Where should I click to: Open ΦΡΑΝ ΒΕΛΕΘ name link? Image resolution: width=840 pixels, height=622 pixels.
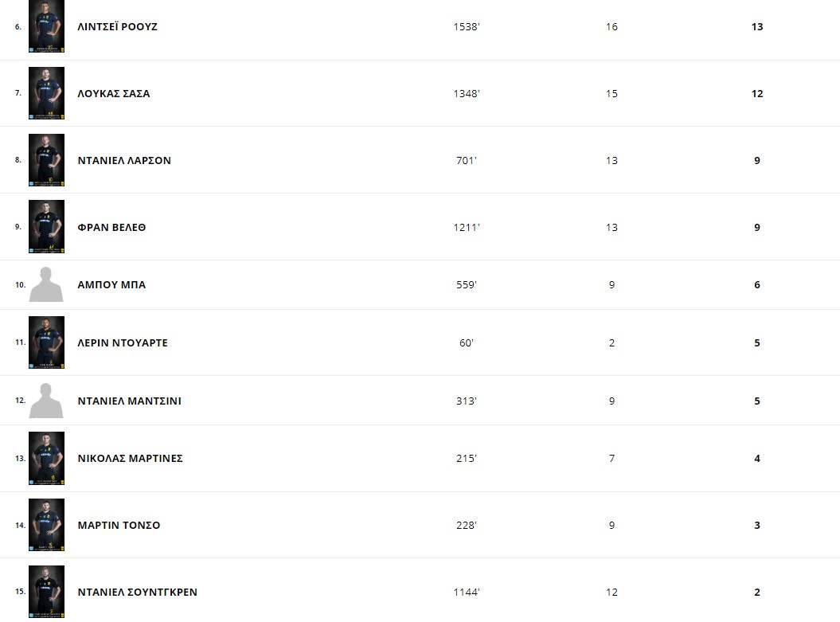point(111,228)
